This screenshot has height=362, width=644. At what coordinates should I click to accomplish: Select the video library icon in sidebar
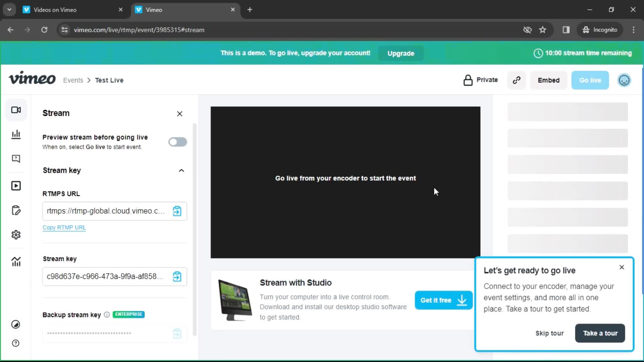point(16,185)
